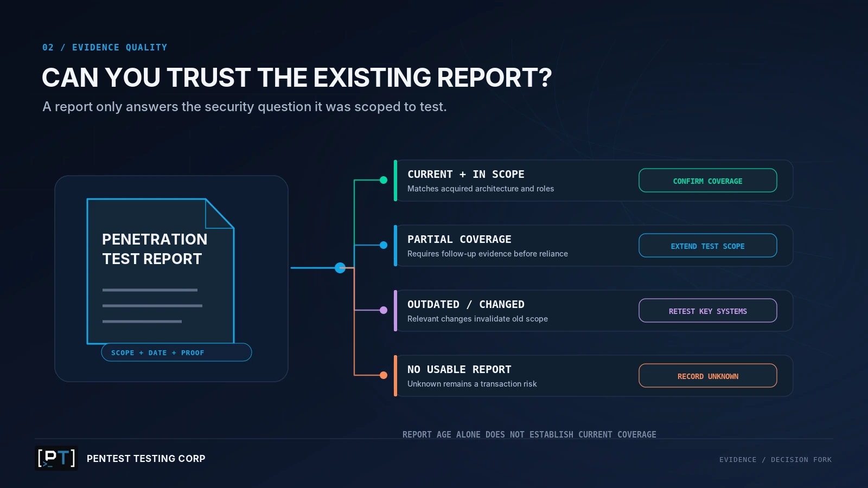
Task: Click the PENTEST TESTING CORP name
Action: coord(146,459)
